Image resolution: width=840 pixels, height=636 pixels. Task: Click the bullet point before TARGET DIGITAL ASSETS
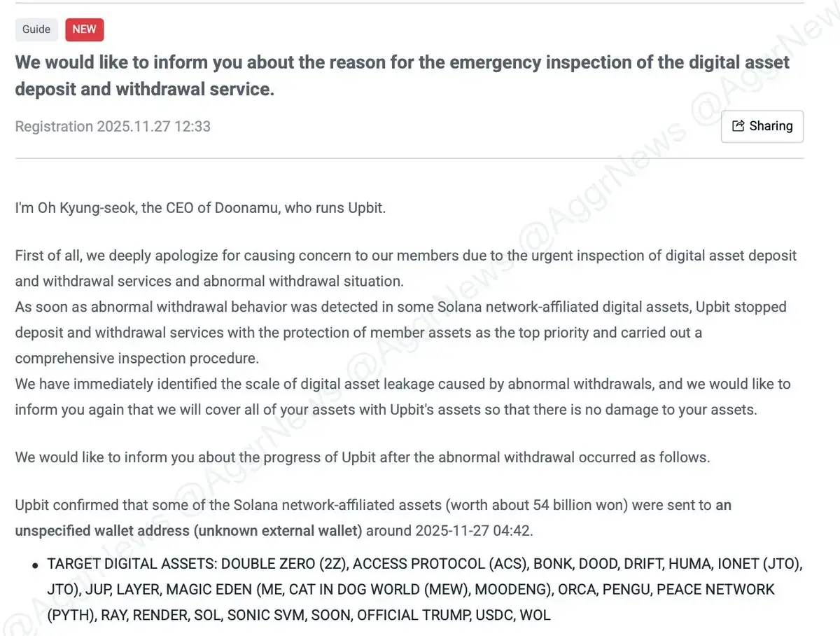click(x=34, y=565)
